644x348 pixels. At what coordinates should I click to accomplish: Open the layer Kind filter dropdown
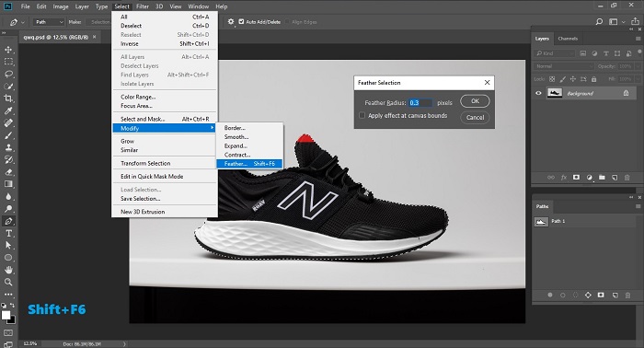(555, 53)
